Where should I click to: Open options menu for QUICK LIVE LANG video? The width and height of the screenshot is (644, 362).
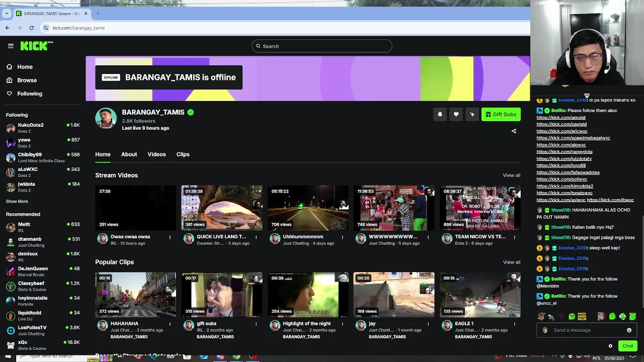(256, 237)
